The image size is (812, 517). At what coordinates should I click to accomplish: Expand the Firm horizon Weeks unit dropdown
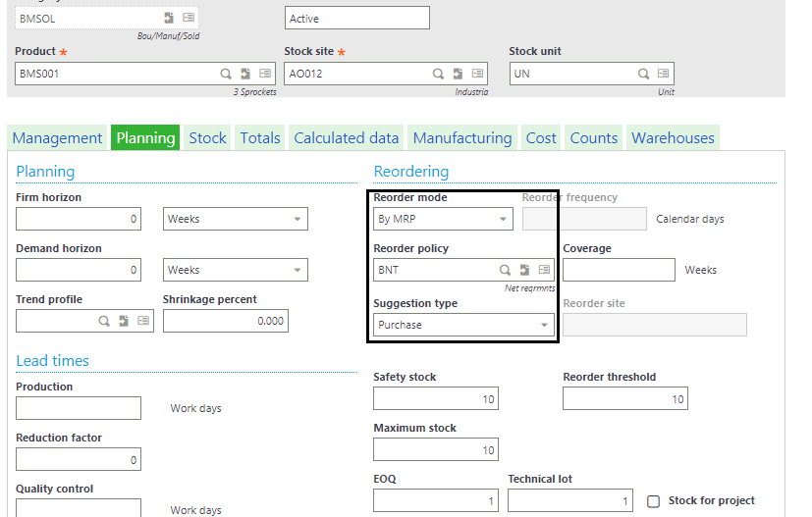(236, 219)
